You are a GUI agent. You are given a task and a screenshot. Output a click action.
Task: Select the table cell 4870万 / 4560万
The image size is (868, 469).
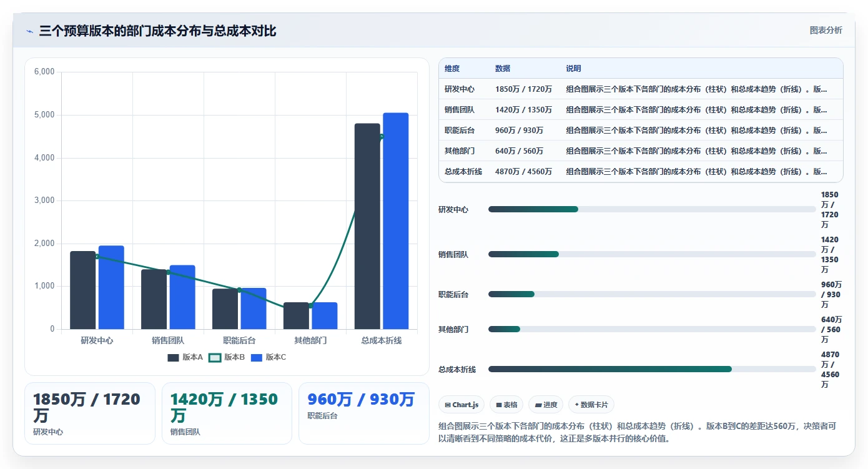tap(523, 172)
